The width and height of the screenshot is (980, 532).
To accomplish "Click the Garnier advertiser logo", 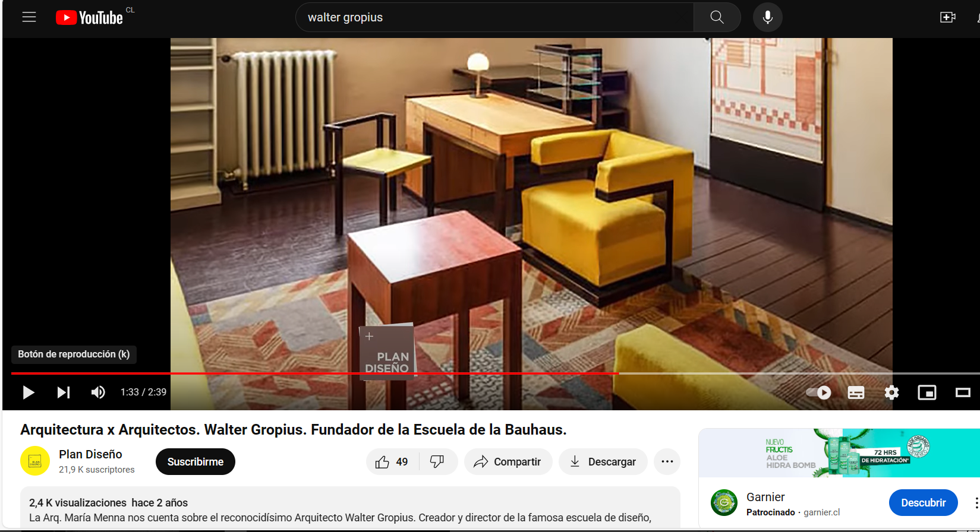I will pos(724,503).
